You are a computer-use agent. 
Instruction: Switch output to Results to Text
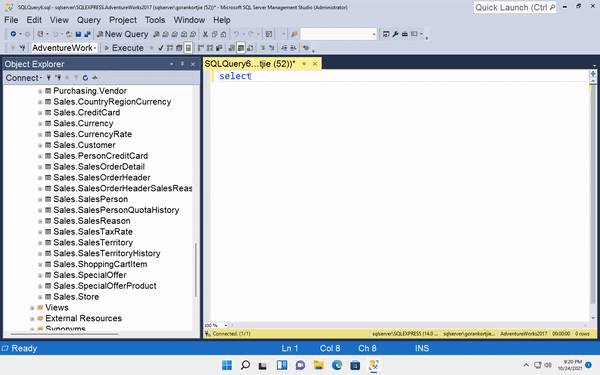[232, 48]
